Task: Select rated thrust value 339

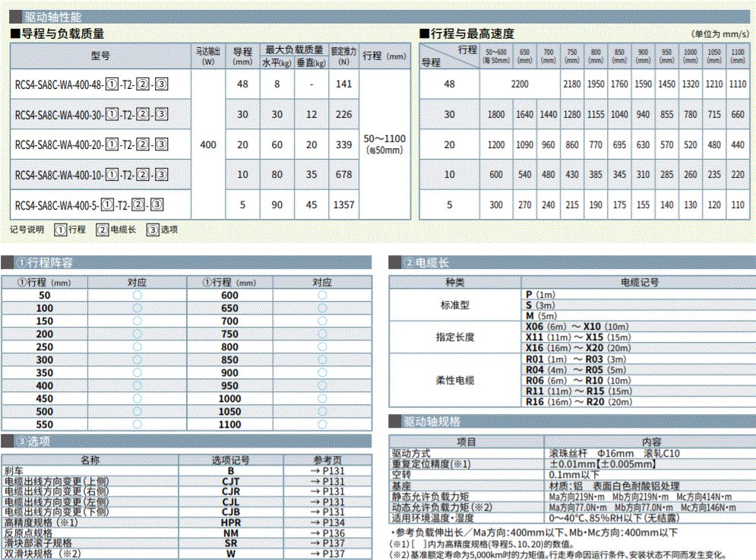Action: click(x=343, y=144)
